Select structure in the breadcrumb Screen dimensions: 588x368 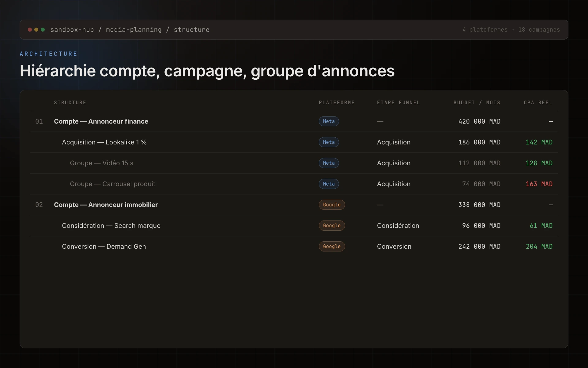(x=192, y=30)
